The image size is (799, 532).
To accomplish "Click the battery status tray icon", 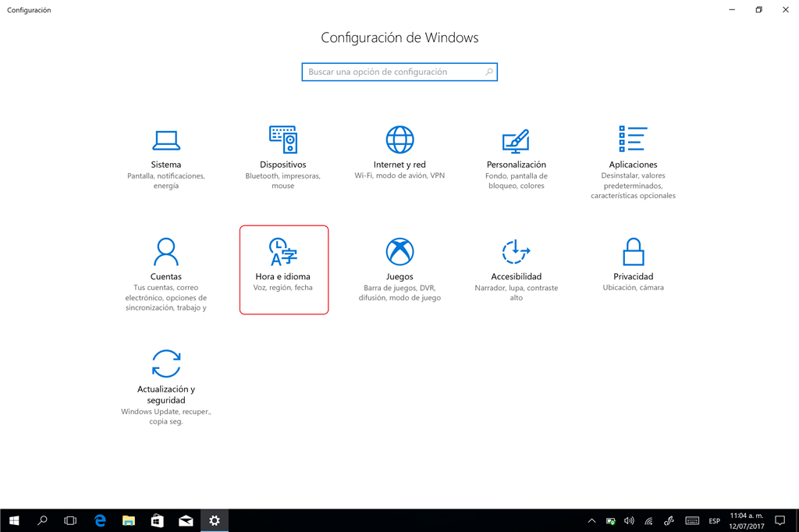I will point(610,521).
